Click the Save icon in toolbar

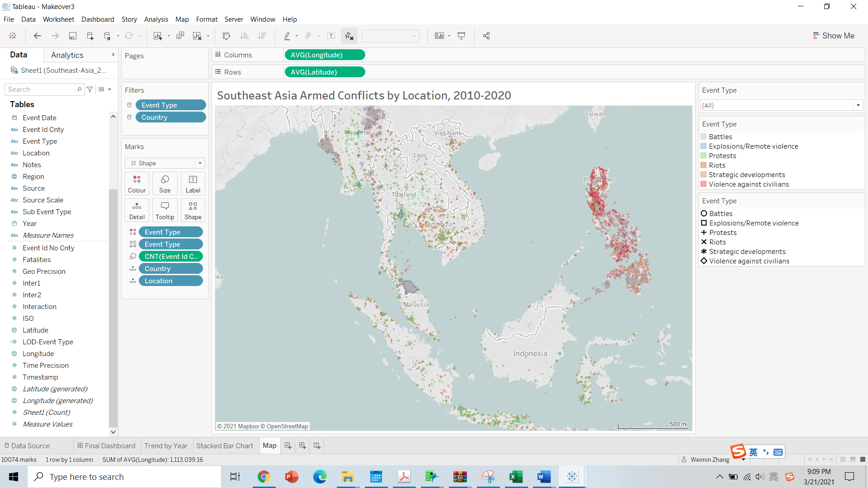[x=72, y=36]
